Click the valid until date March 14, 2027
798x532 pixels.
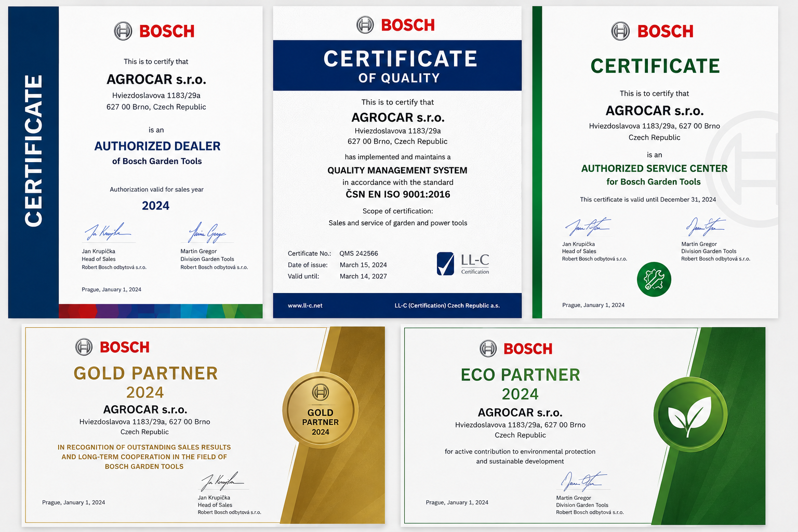tap(363, 276)
